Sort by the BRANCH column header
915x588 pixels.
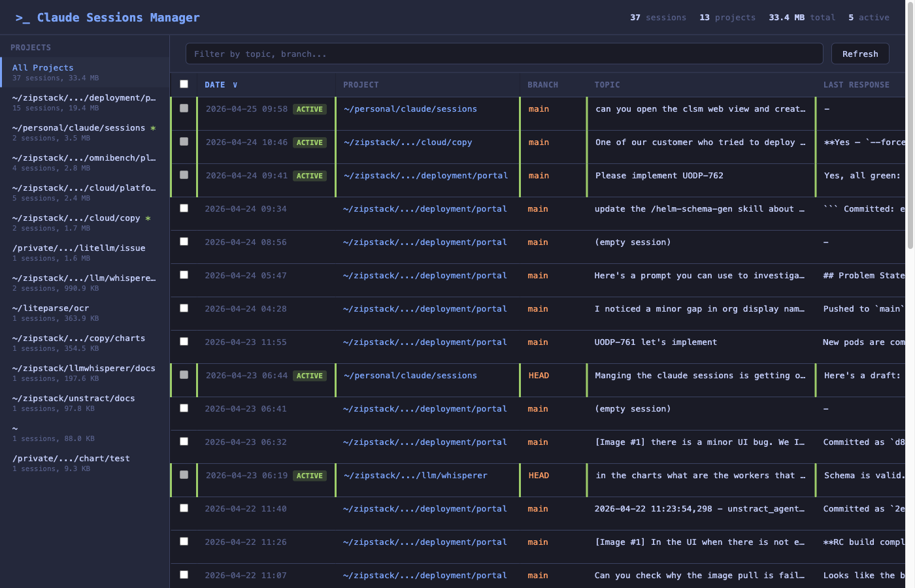pyautogui.click(x=542, y=85)
